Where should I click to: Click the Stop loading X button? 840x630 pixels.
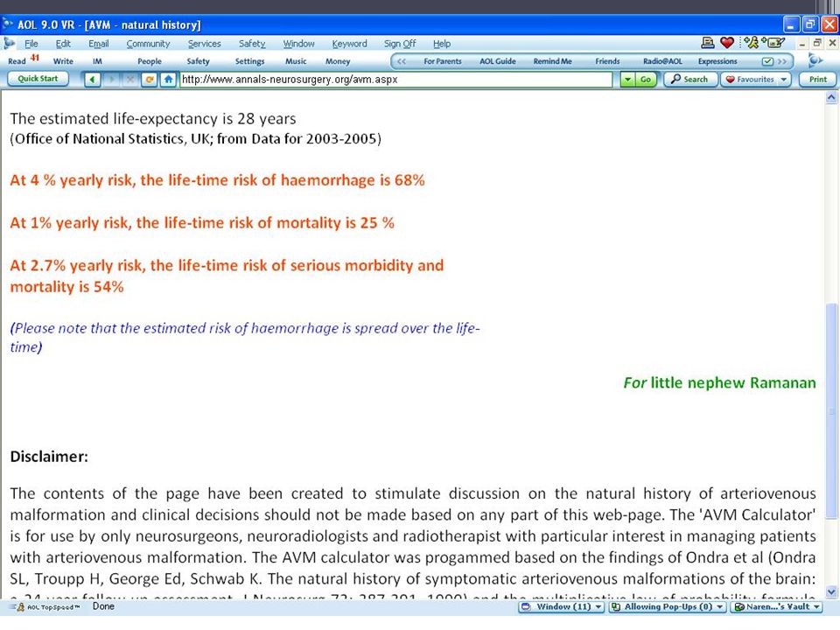(x=130, y=80)
